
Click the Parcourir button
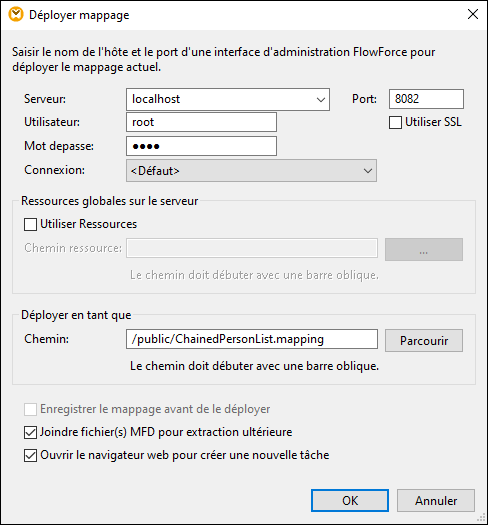click(424, 341)
